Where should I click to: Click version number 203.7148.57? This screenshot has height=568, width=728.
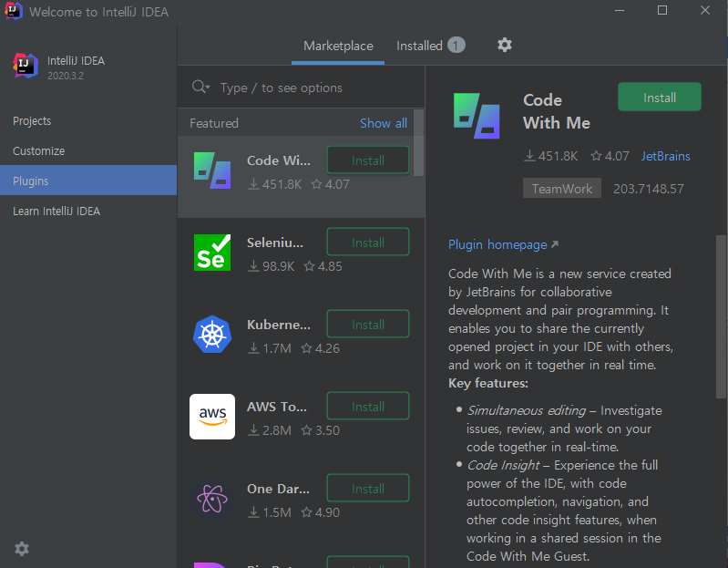point(648,189)
